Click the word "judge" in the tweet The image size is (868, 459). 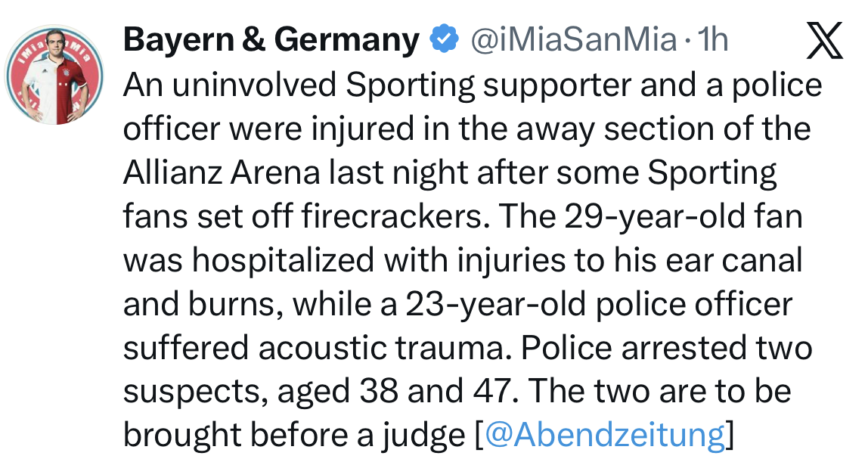coord(425,435)
